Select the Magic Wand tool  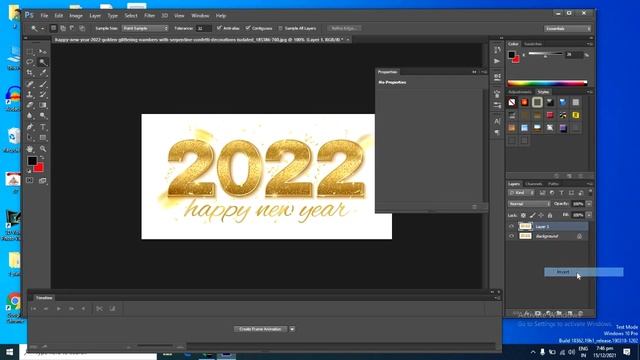43,62
